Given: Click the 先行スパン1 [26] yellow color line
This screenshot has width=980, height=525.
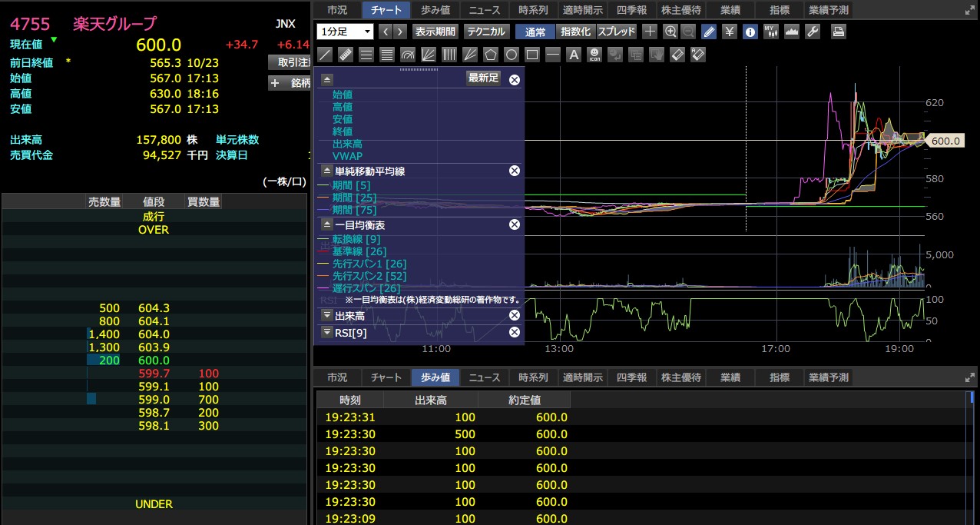Looking at the screenshot, I should (x=323, y=264).
